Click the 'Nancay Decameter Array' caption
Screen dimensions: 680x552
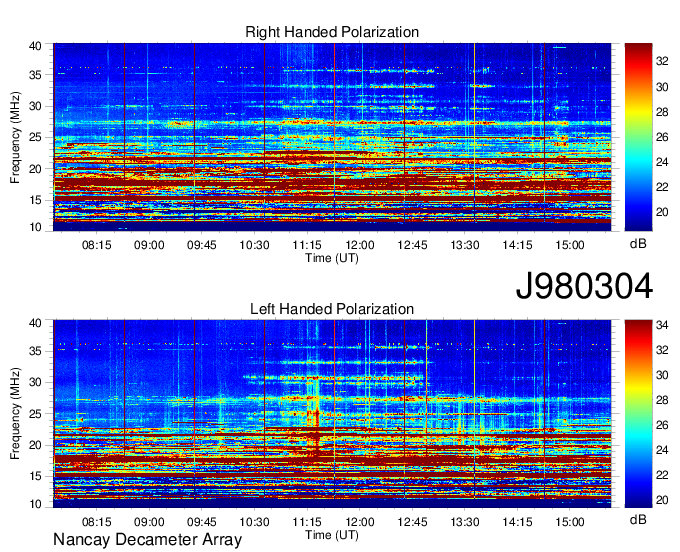tap(147, 540)
